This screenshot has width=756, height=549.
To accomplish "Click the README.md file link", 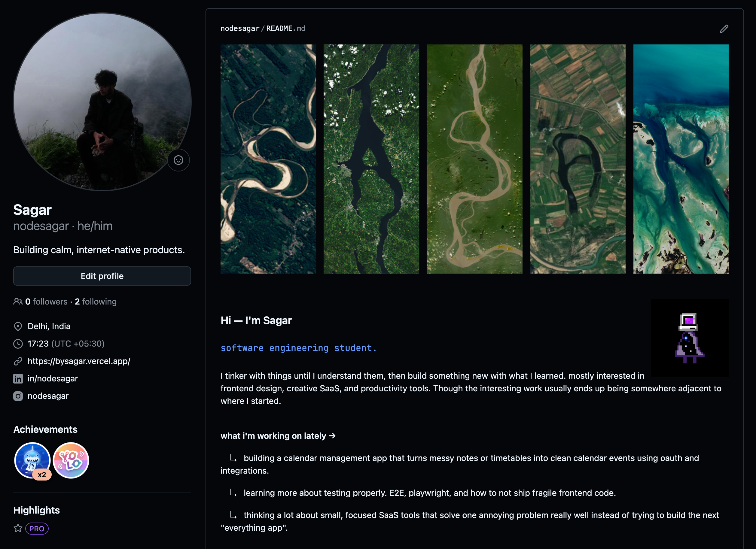I will 286,29.
